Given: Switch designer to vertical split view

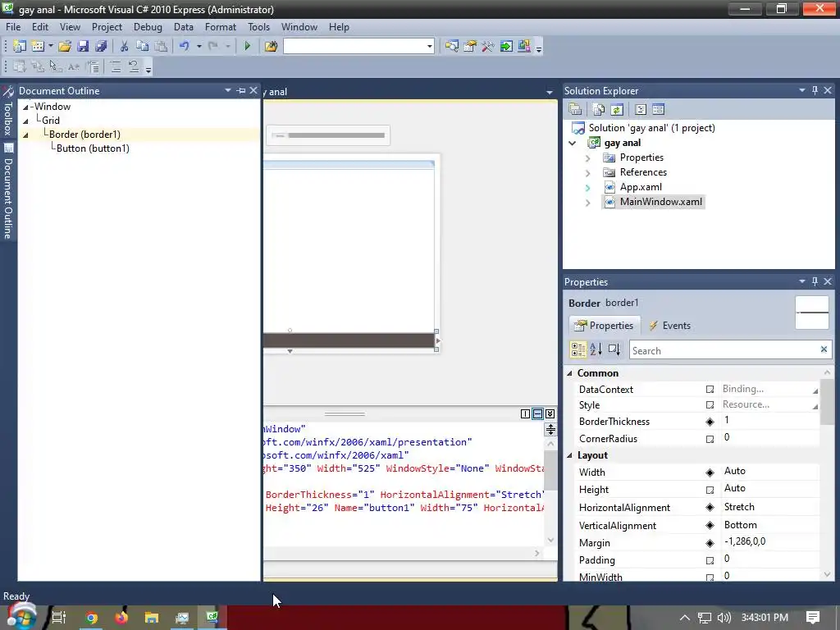Looking at the screenshot, I should 525,413.
